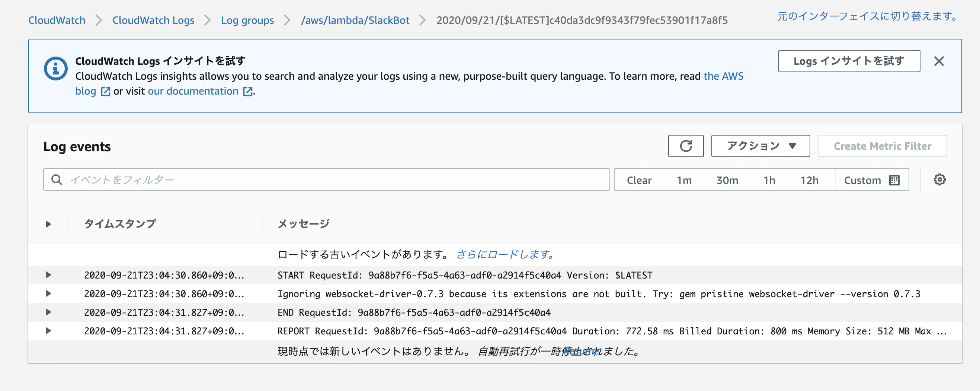
Task: Go to the Log groups breadcrumb
Action: click(247, 20)
